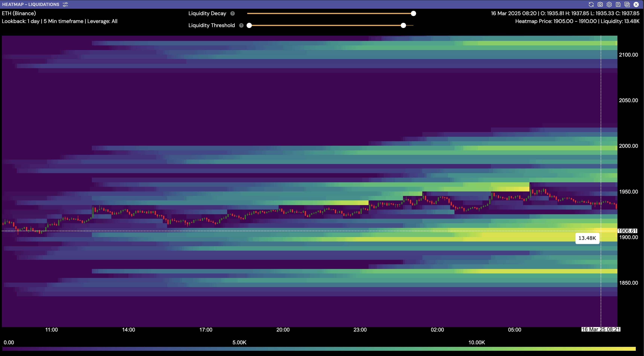
Task: Open the heatmap filter options icon
Action: 65,4
